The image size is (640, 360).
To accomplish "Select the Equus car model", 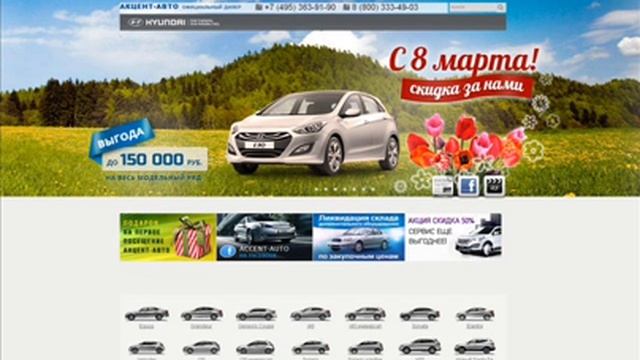I will (x=147, y=317).
